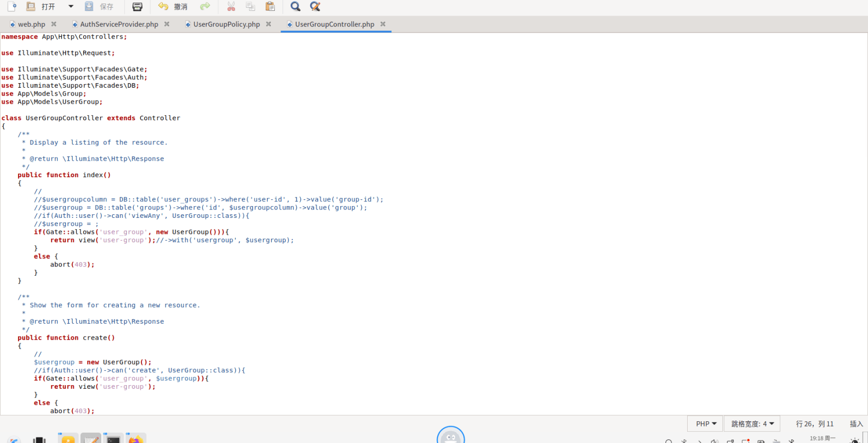Click the commented '$usergroupcolumn = DB::table' line
Viewport: 868px width, 443px height.
(x=209, y=199)
